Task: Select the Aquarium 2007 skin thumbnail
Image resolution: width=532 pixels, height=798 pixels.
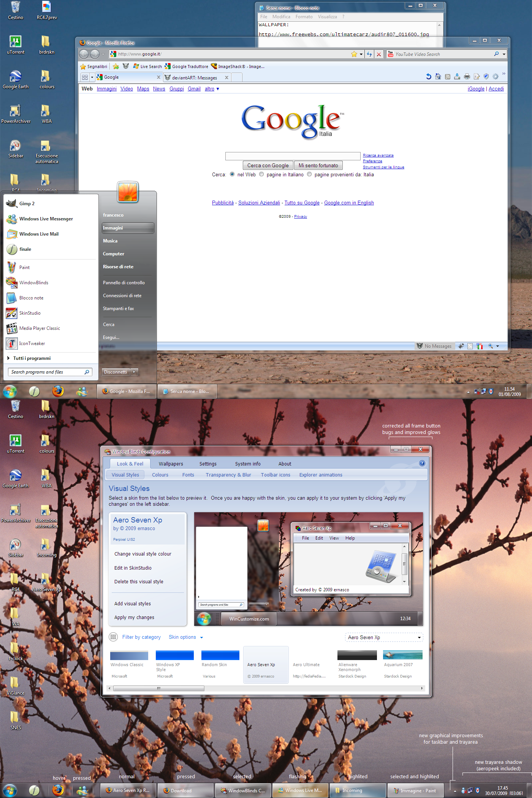Action: pos(402,664)
